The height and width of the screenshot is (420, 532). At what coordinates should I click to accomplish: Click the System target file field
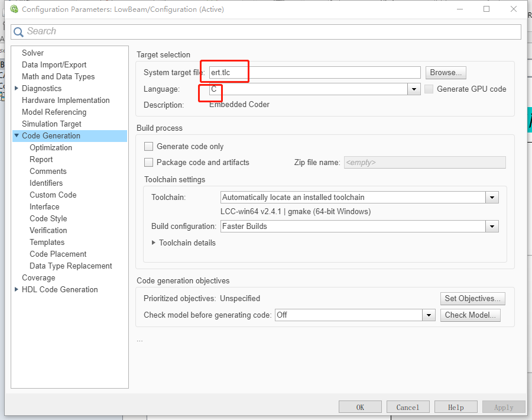(x=314, y=73)
